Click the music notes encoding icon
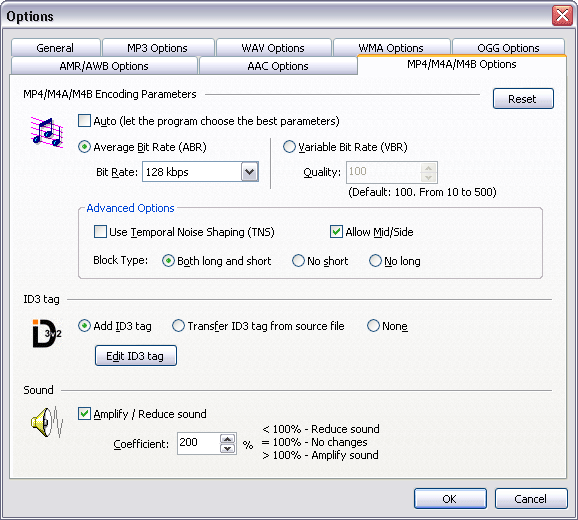 (47, 132)
